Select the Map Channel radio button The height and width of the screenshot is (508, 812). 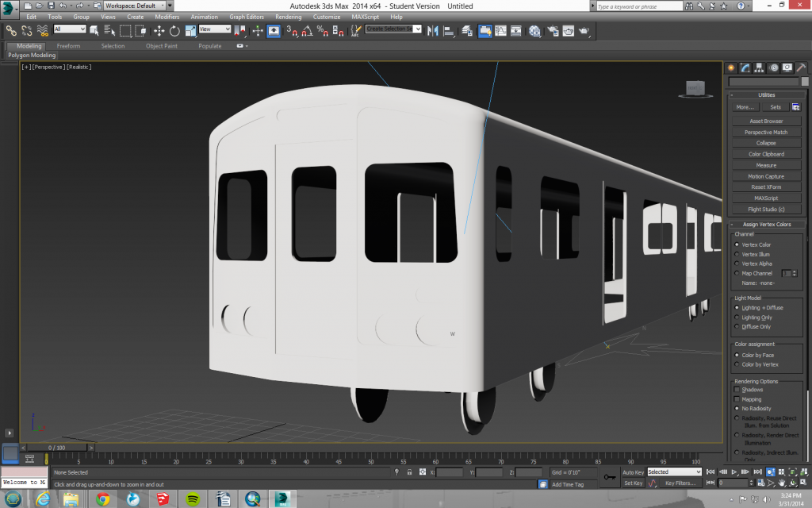737,273
